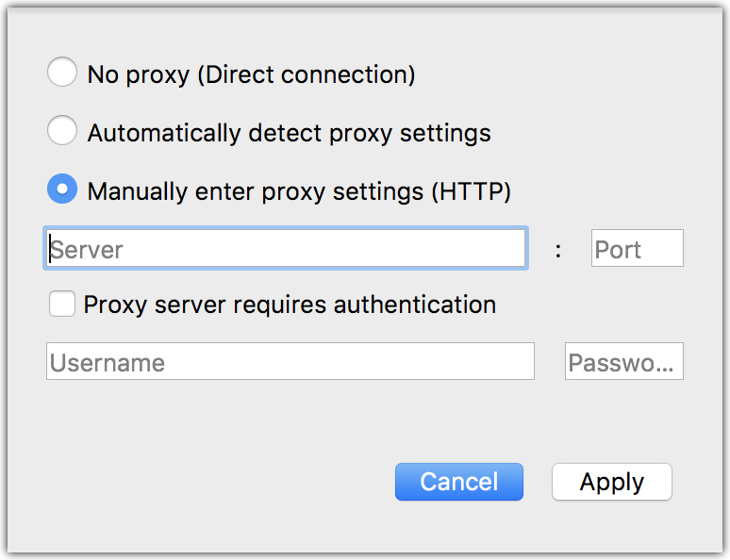Switch to direct connection without proxy
730x560 pixels.
pos(62,73)
